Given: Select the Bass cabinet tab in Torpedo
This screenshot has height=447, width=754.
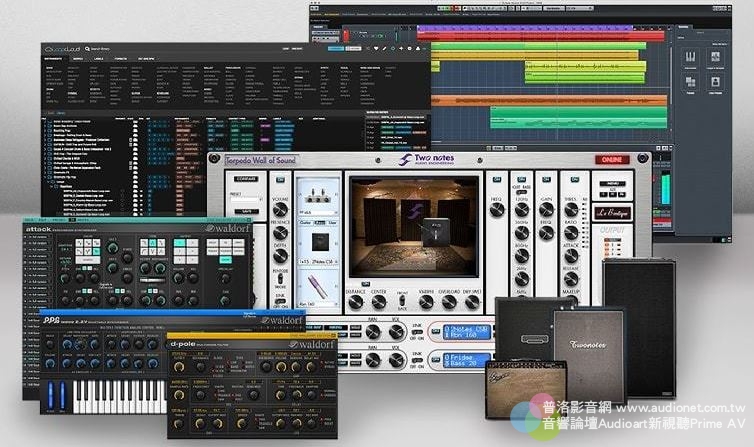Looking at the screenshot, I should (x=319, y=223).
